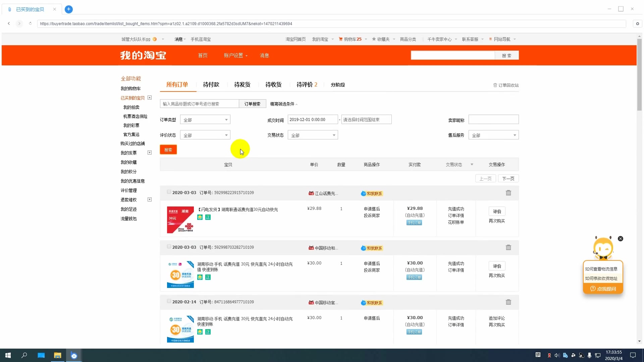Reload the current page
644x362 pixels.
[x=30, y=23]
